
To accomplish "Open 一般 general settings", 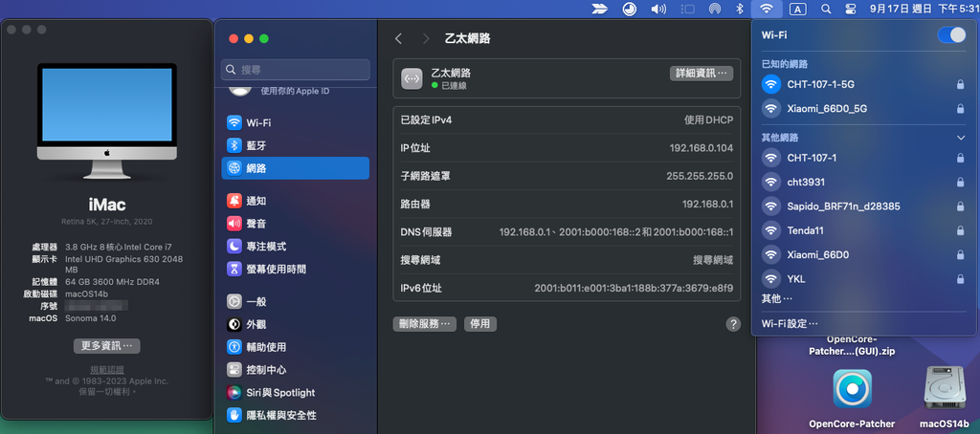I will pyautogui.click(x=295, y=302).
